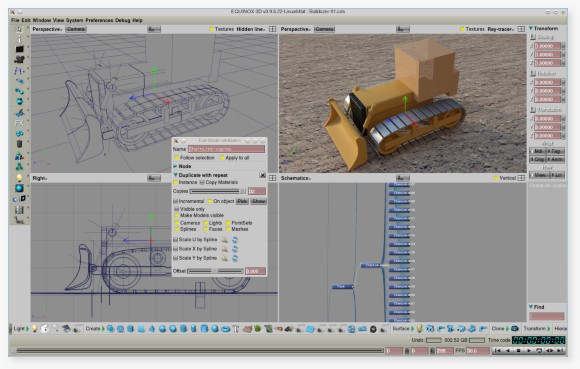Image resolution: width=580 pixels, height=369 pixels.
Task: Click the light bulb icon in left toolbar
Action: (19, 178)
